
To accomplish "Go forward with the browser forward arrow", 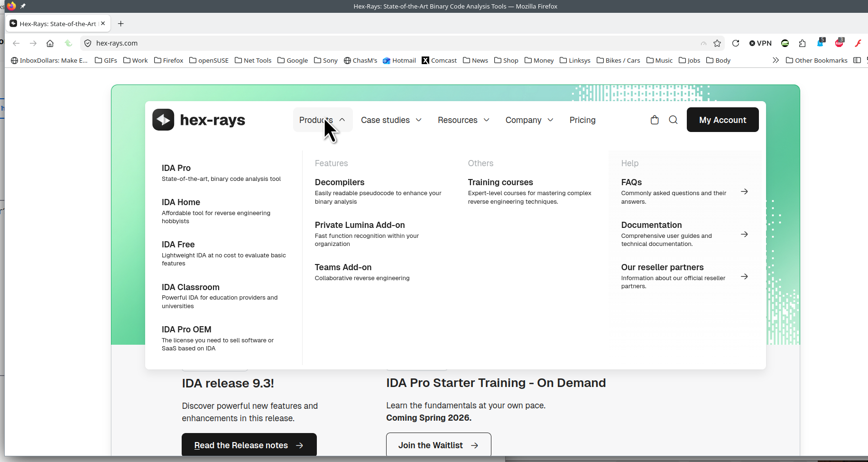I will pyautogui.click(x=33, y=43).
